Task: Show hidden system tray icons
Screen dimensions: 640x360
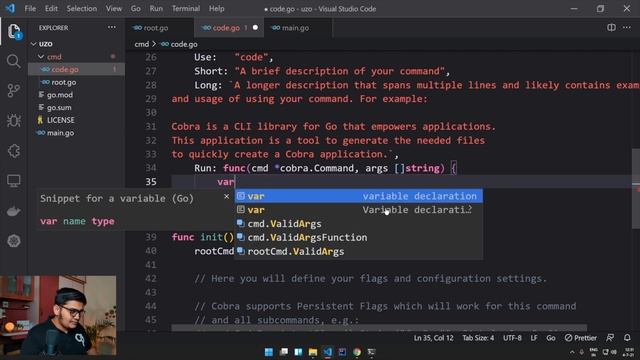Action: coord(572,352)
